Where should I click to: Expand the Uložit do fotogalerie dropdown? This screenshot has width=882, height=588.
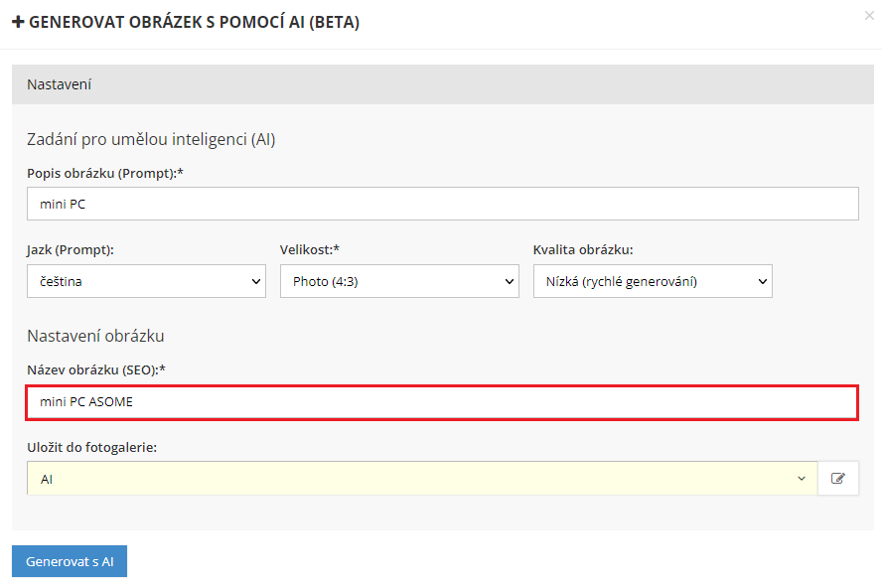422,479
